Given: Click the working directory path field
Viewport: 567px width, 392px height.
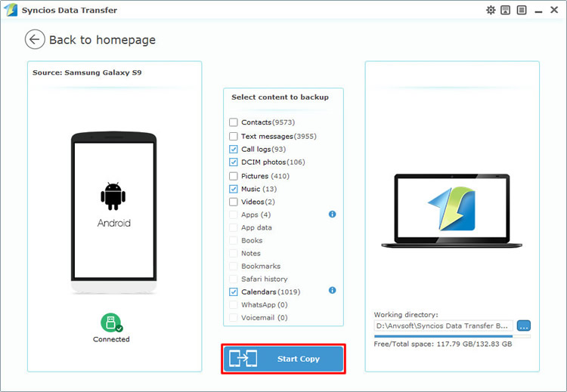Looking at the screenshot, I should (x=443, y=326).
